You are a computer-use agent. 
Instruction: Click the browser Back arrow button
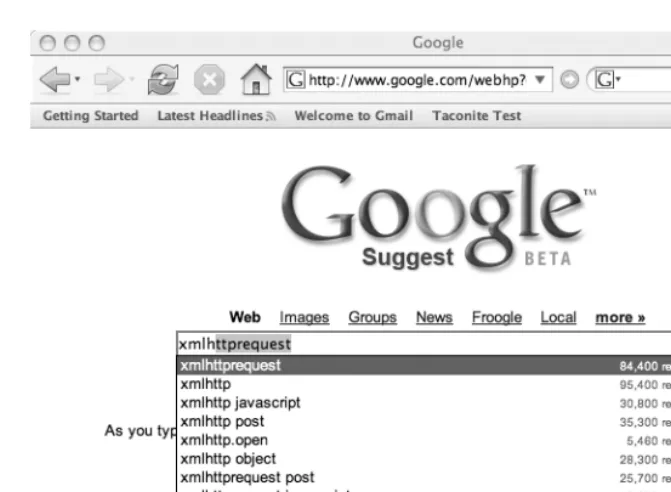tap(55, 79)
